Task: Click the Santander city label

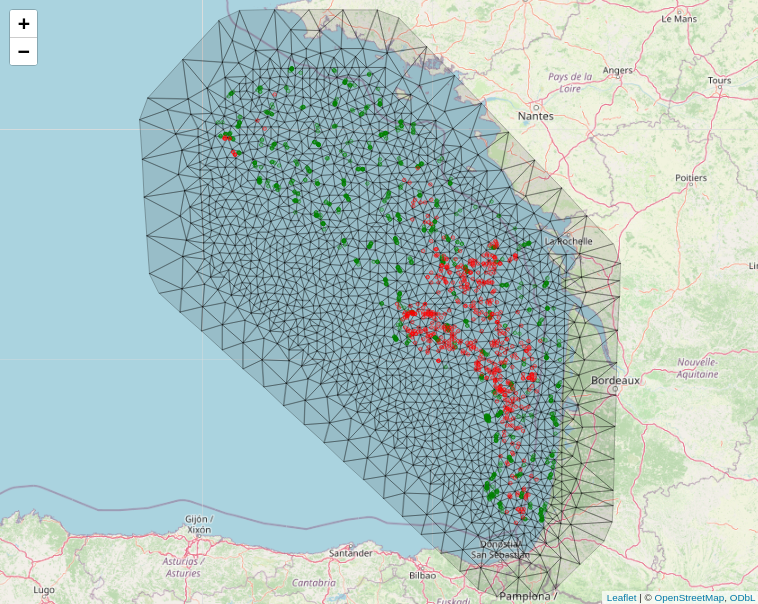Action: (x=350, y=553)
